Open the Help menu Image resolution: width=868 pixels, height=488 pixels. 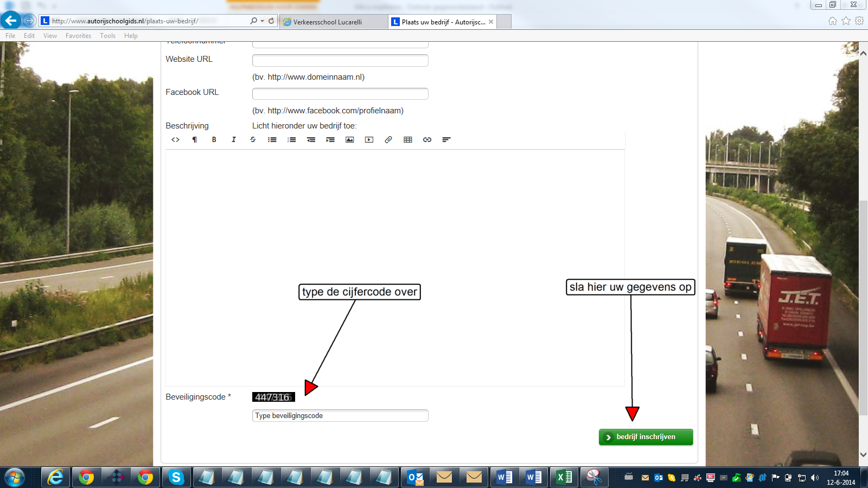[x=131, y=36]
